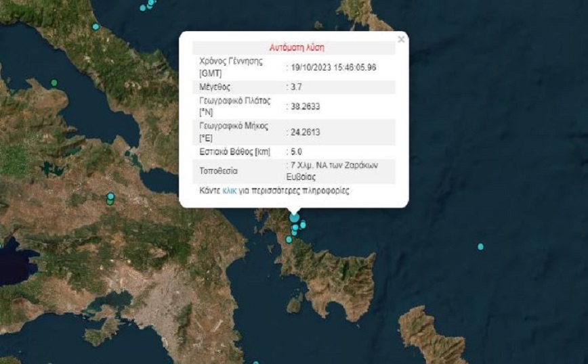Viewport: 588px width, 364px height.
Task: Click the latitude value 38.2633
Action: [305, 106]
